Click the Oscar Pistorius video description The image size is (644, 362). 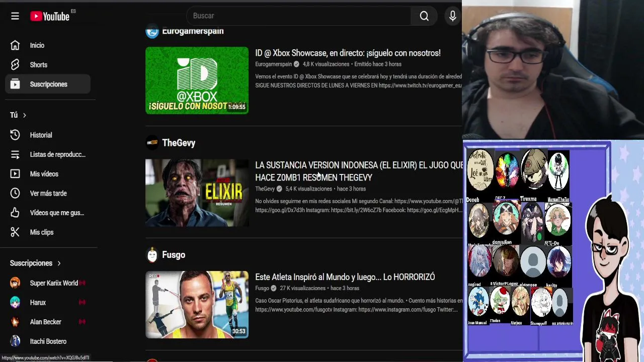(x=359, y=305)
